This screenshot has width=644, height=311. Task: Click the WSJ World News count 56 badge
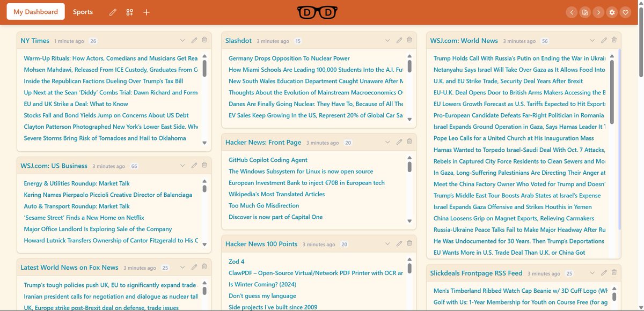pyautogui.click(x=545, y=41)
